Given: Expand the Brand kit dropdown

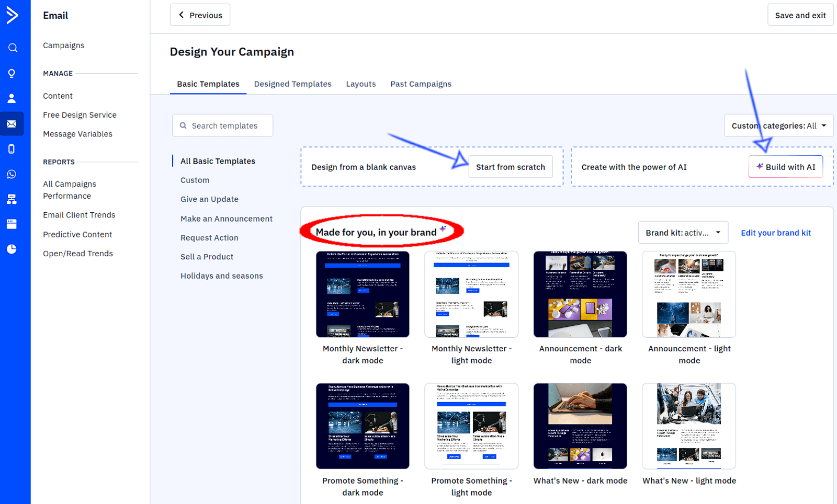Looking at the screenshot, I should click(683, 233).
